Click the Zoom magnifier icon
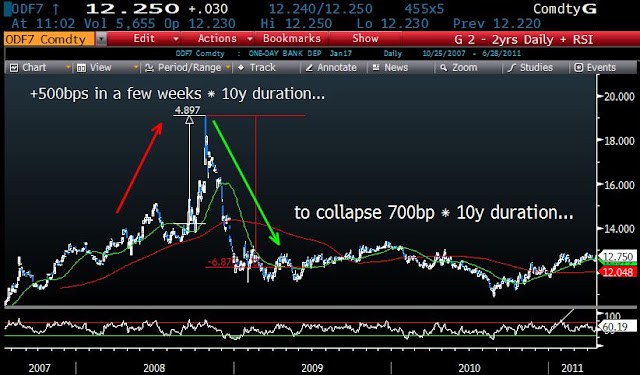This screenshot has height=375, width=640. [444, 68]
